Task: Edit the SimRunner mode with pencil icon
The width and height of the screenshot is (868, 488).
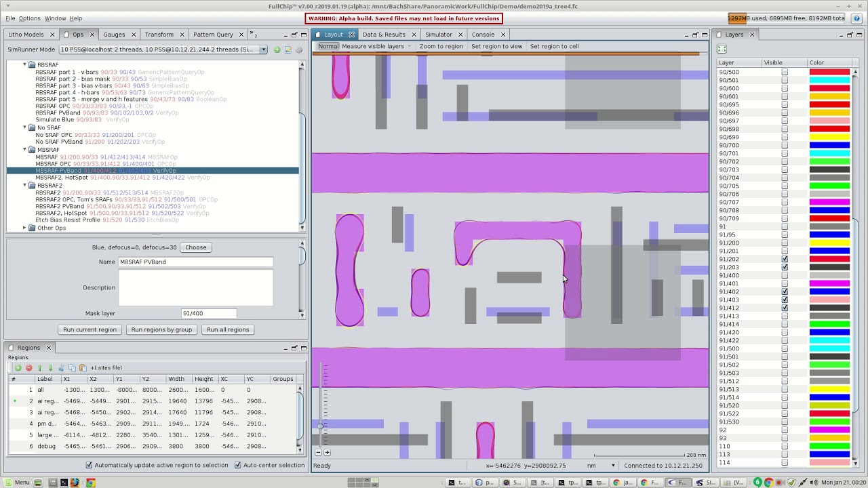Action: tap(288, 49)
